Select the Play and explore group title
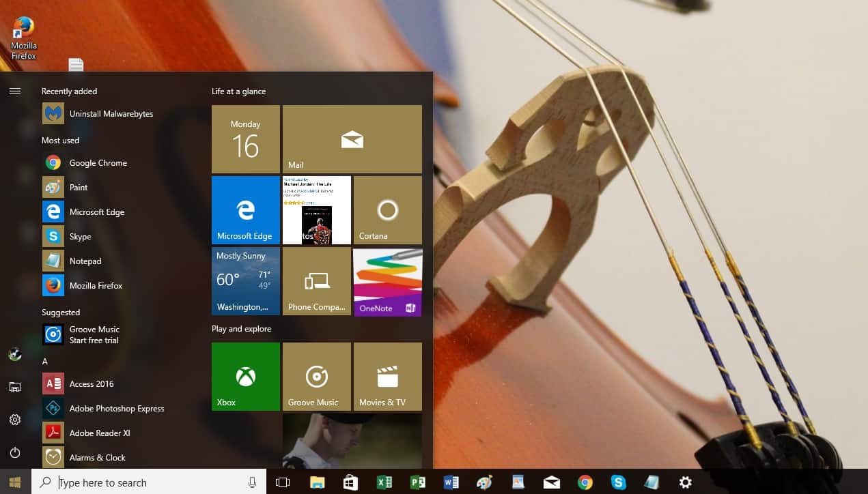 pos(241,329)
